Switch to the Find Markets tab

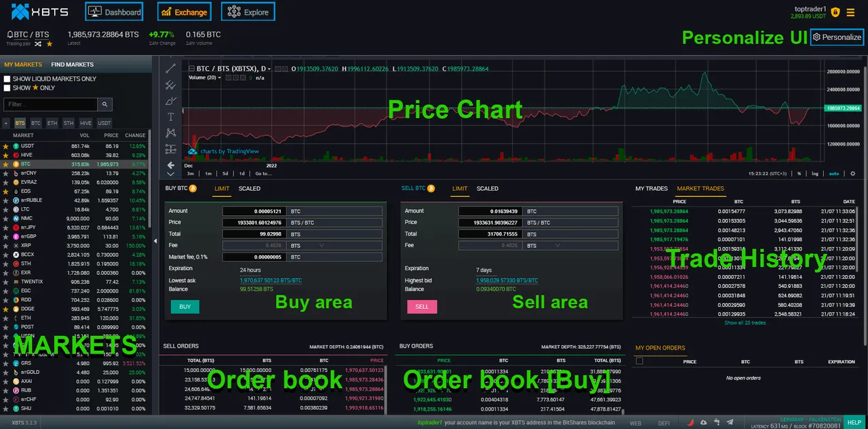pyautogui.click(x=72, y=64)
